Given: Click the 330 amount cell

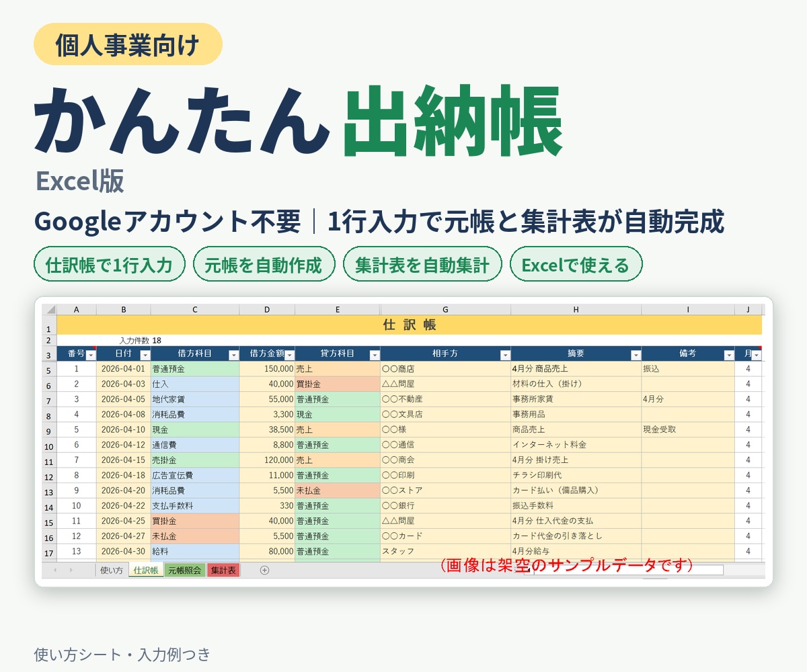Looking at the screenshot, I should [267, 506].
